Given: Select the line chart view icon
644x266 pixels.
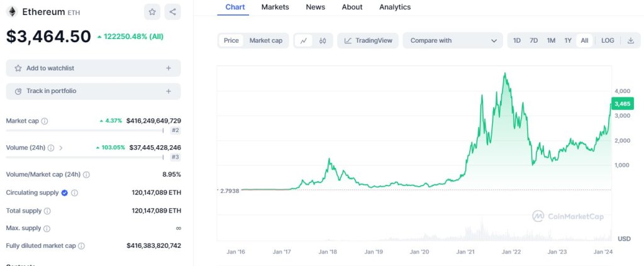Looking at the screenshot, I should pyautogui.click(x=303, y=40).
